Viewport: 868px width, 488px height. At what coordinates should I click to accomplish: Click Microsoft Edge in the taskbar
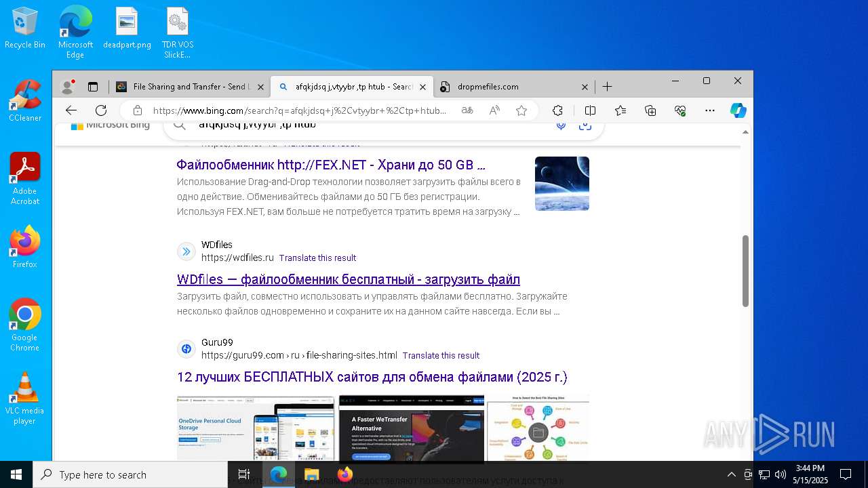pos(279,474)
